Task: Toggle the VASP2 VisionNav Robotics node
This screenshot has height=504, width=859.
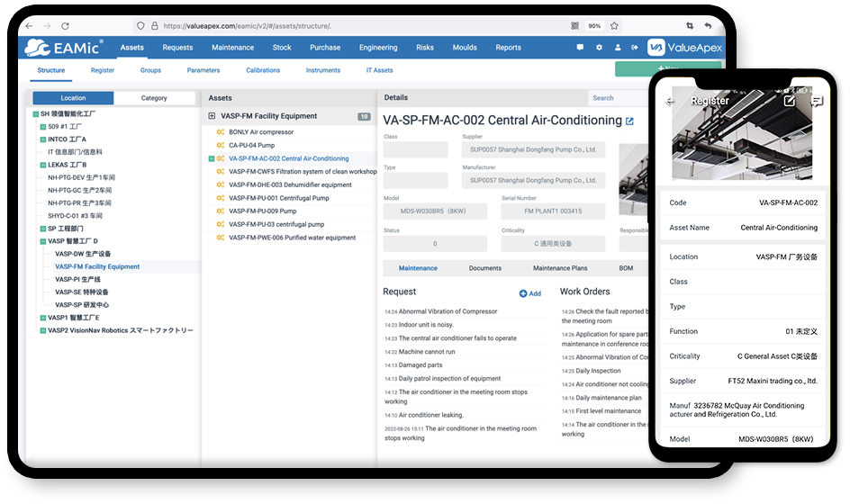Action: click(x=42, y=331)
